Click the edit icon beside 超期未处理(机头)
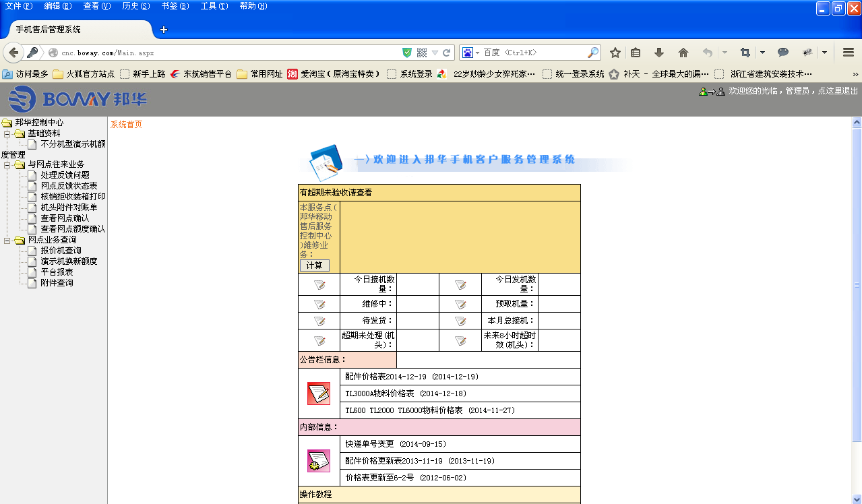Viewport: 862px width, 504px height. [319, 340]
